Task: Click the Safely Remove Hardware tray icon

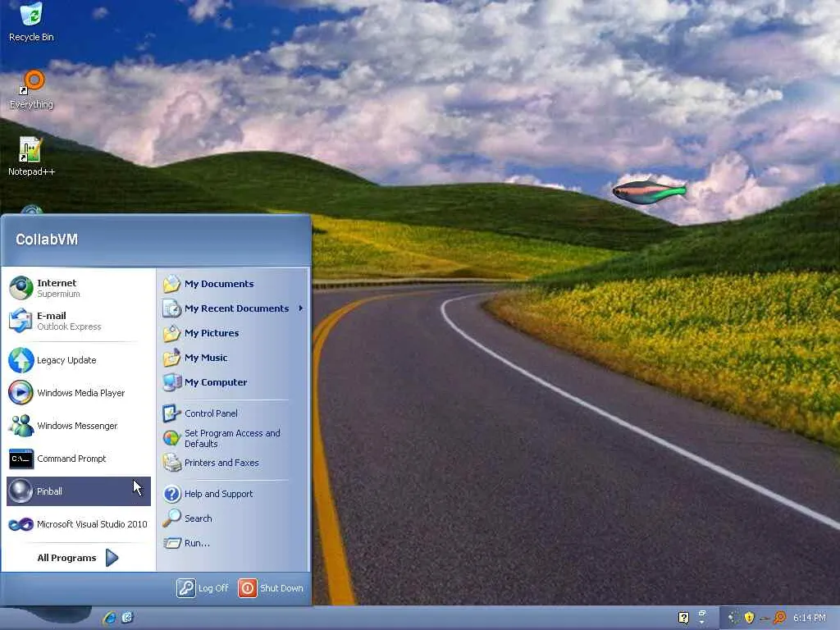Action: tap(765, 619)
